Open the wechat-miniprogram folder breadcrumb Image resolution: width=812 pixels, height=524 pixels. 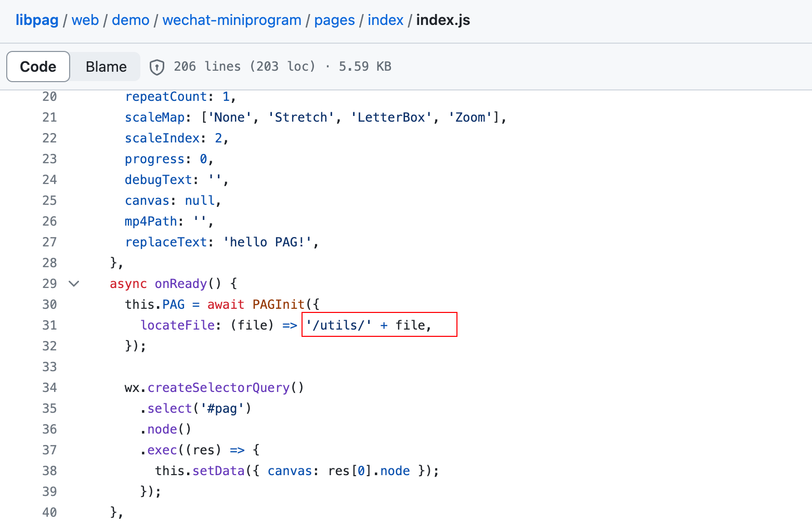click(232, 20)
